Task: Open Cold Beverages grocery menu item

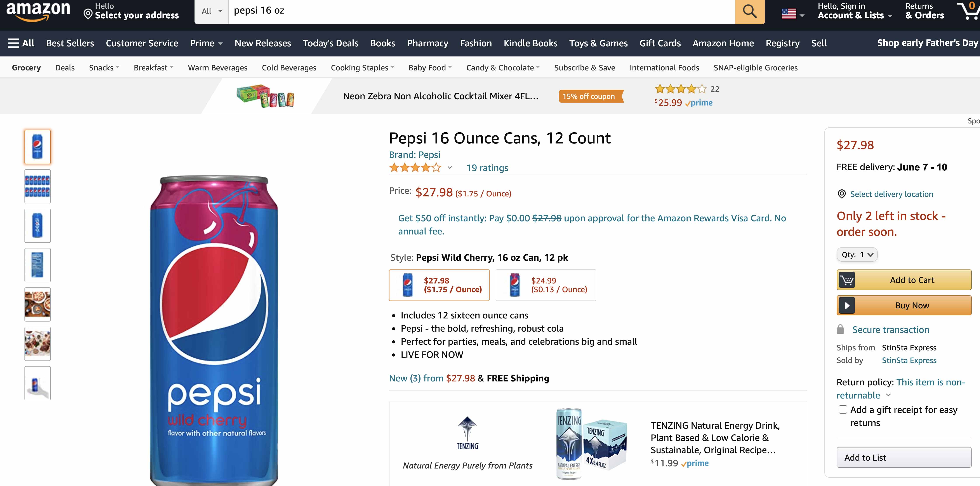Action: click(x=289, y=67)
